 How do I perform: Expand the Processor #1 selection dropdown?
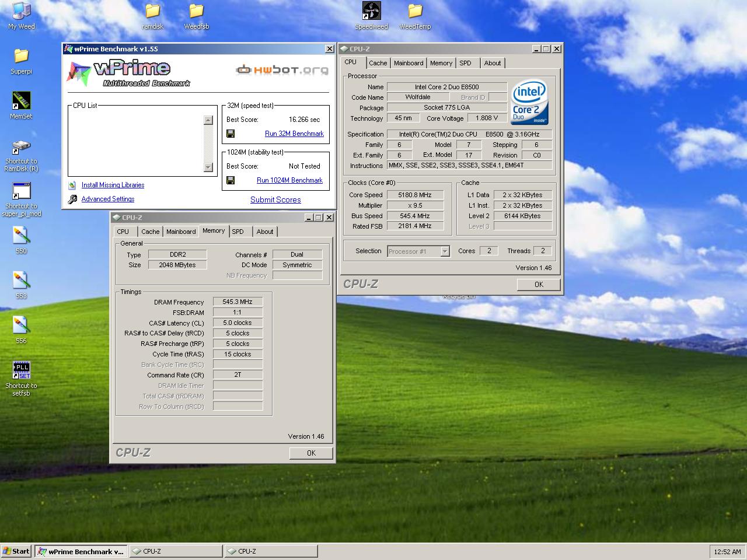click(x=445, y=251)
